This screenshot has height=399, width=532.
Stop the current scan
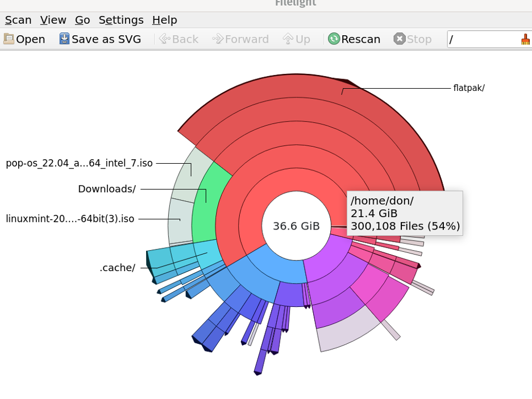click(412, 39)
